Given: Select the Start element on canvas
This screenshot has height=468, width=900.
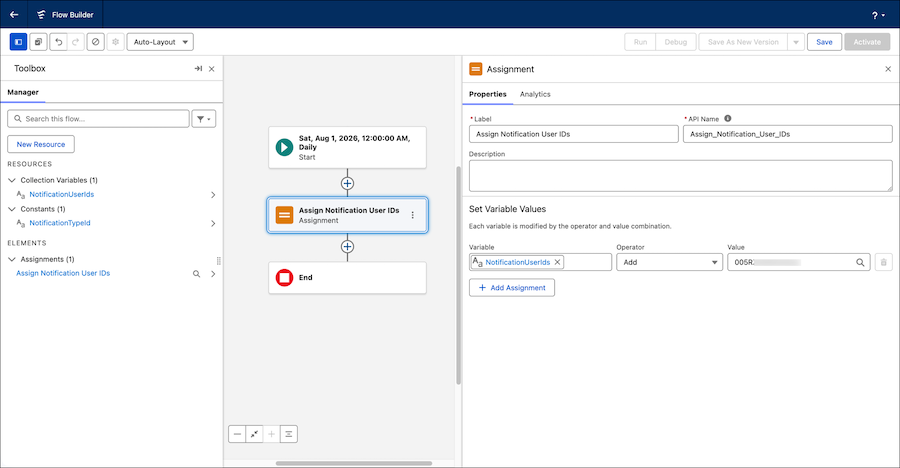Looking at the screenshot, I should tap(347, 148).
